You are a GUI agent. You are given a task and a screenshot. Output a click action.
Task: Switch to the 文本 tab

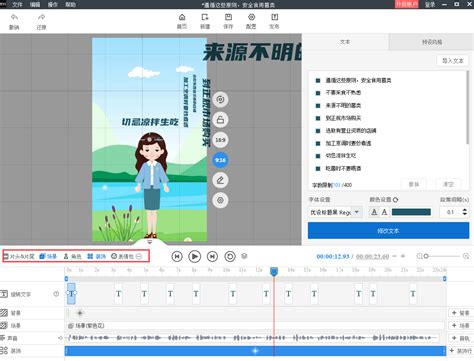(345, 42)
